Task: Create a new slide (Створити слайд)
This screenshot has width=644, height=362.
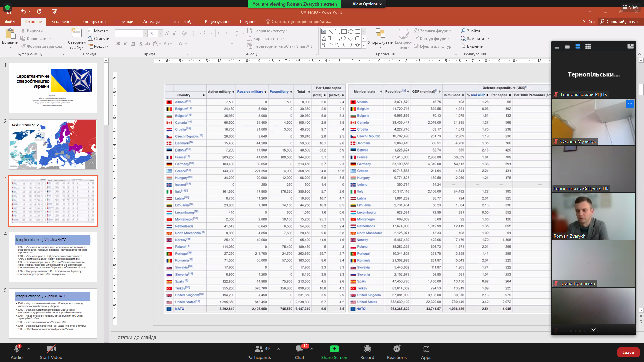Action: (x=76, y=39)
